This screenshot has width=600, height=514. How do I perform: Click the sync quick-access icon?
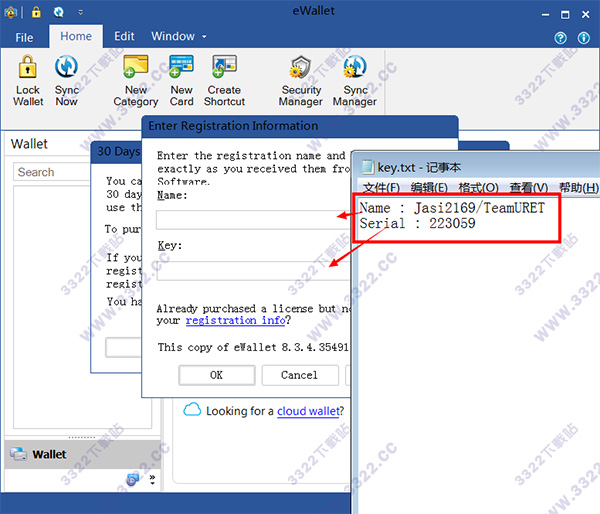tap(59, 12)
